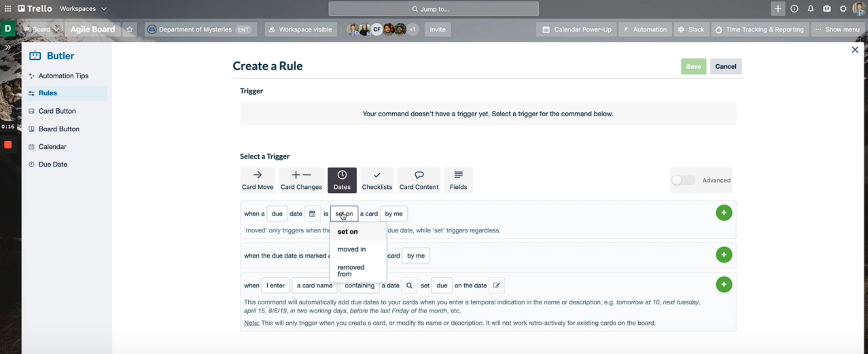Click the edit icon after 'on the date'
Screen dimensions: 868x354
[x=497, y=286]
